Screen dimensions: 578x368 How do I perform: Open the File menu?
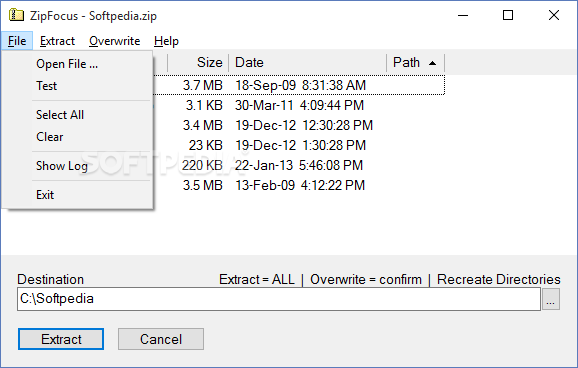[x=17, y=41]
